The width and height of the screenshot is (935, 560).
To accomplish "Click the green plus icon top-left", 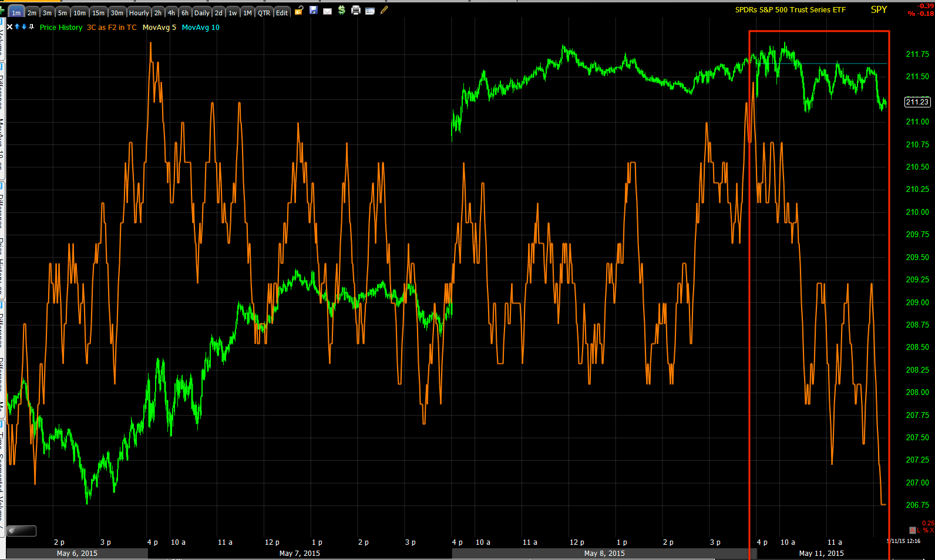I will tap(2, 11).
